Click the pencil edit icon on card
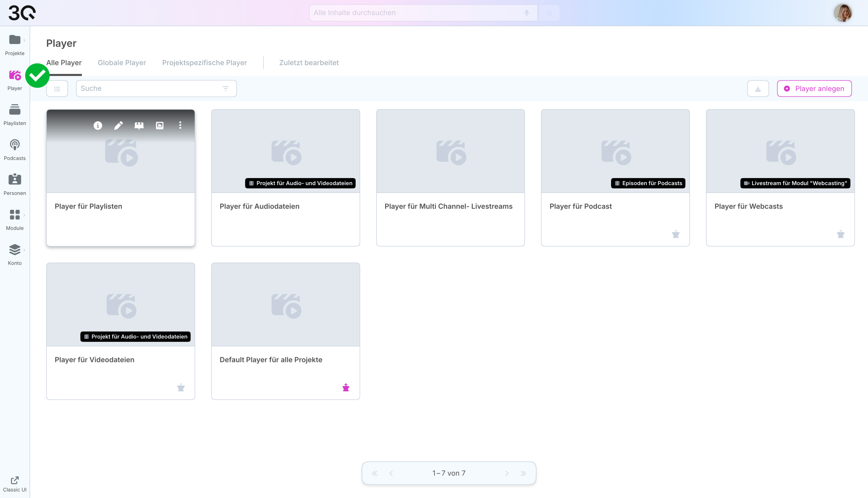868x498 pixels. (118, 126)
